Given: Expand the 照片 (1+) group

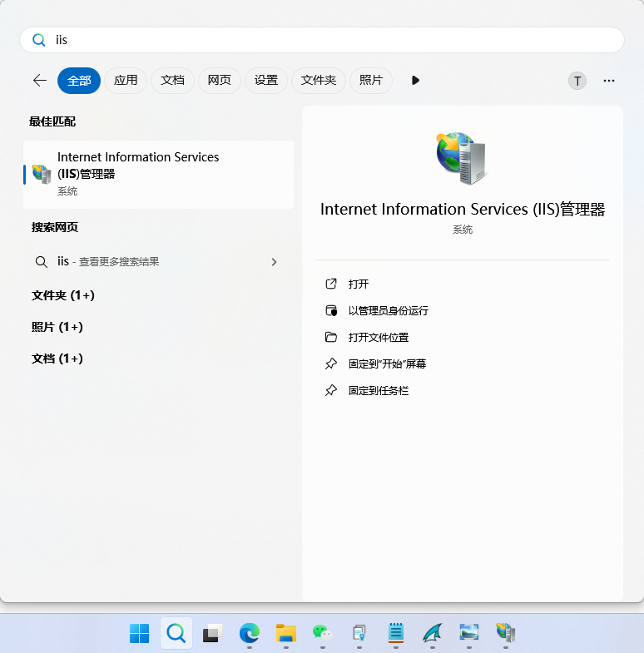Looking at the screenshot, I should pos(57,327).
